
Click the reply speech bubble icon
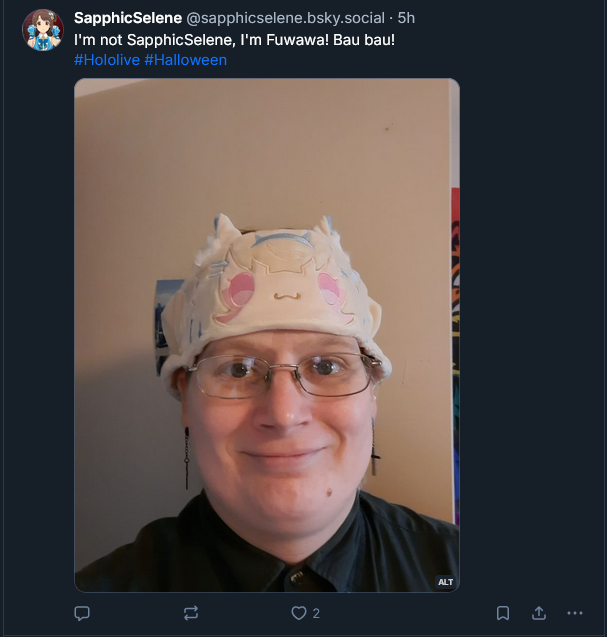click(x=82, y=613)
